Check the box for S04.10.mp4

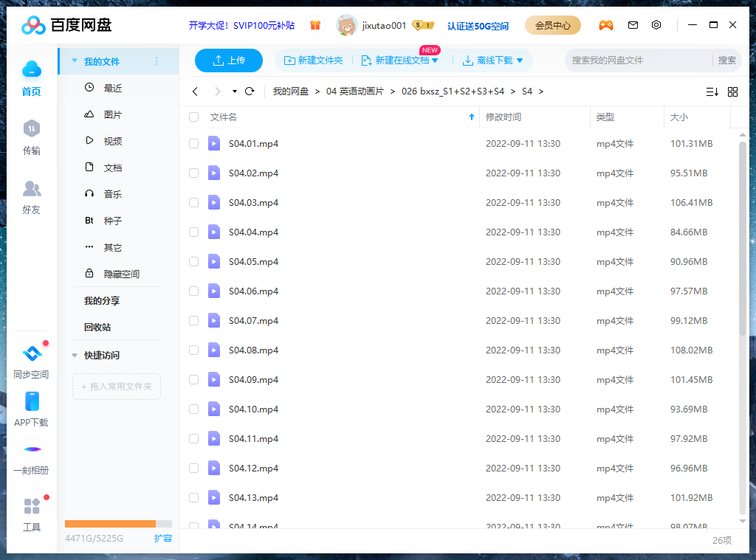coord(194,409)
